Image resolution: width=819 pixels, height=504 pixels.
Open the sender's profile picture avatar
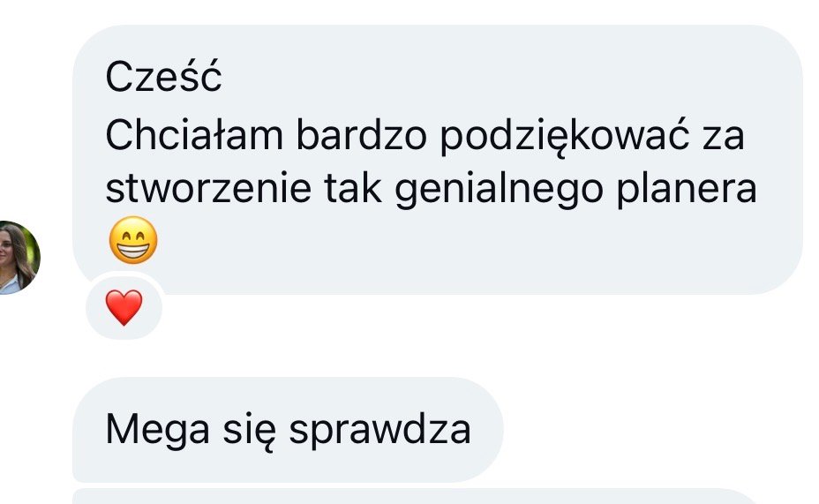coord(19,258)
